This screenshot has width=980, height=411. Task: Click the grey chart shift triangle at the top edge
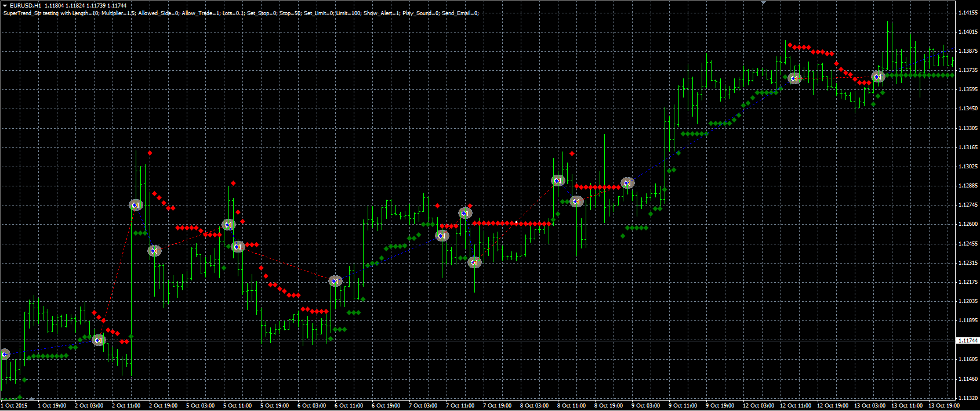point(764,2)
